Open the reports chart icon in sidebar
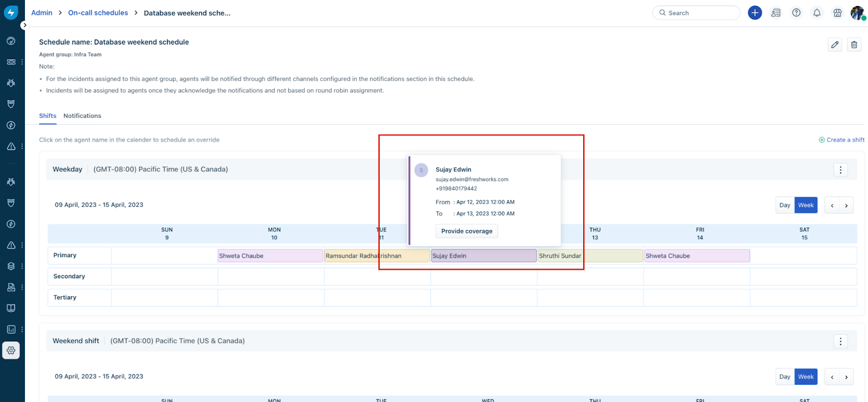 [x=11, y=329]
